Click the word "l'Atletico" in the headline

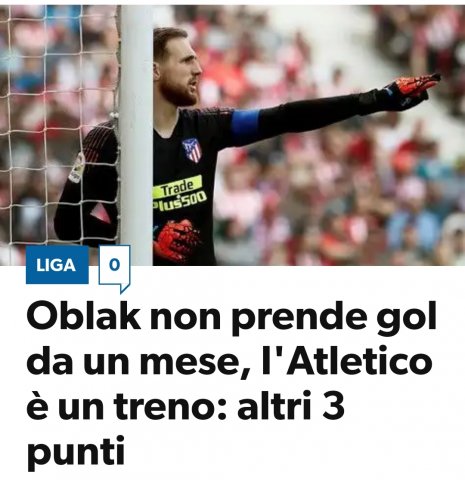(347, 360)
